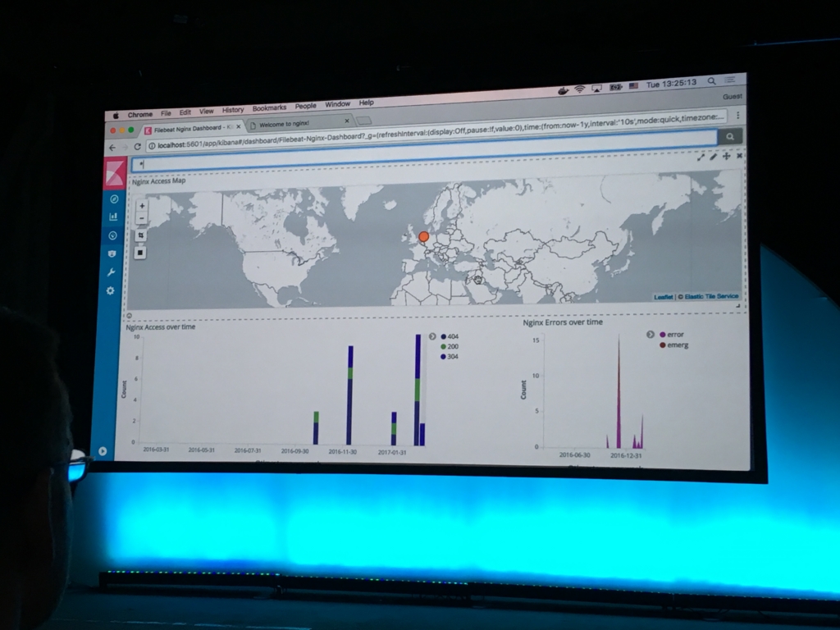Expand the Nginx Access Map panel
840x630 pixels.
pyautogui.click(x=701, y=157)
